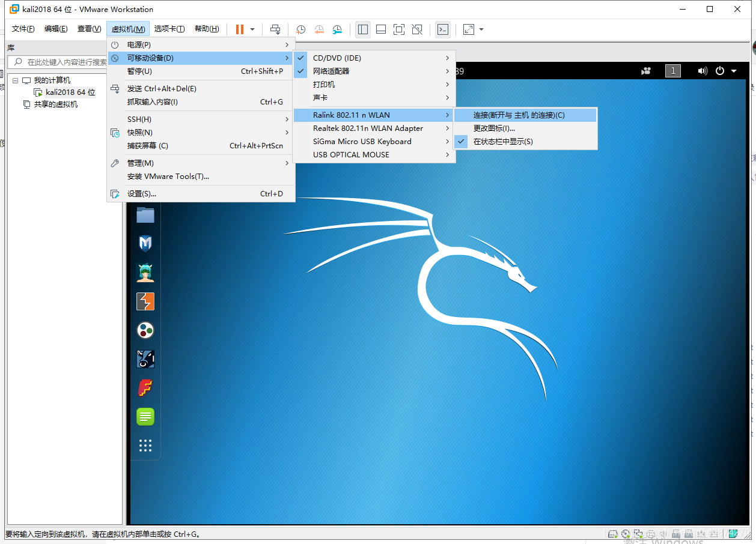The height and width of the screenshot is (544, 756).
Task: Click the revert to snapshot toolbar icon
Action: point(319,29)
